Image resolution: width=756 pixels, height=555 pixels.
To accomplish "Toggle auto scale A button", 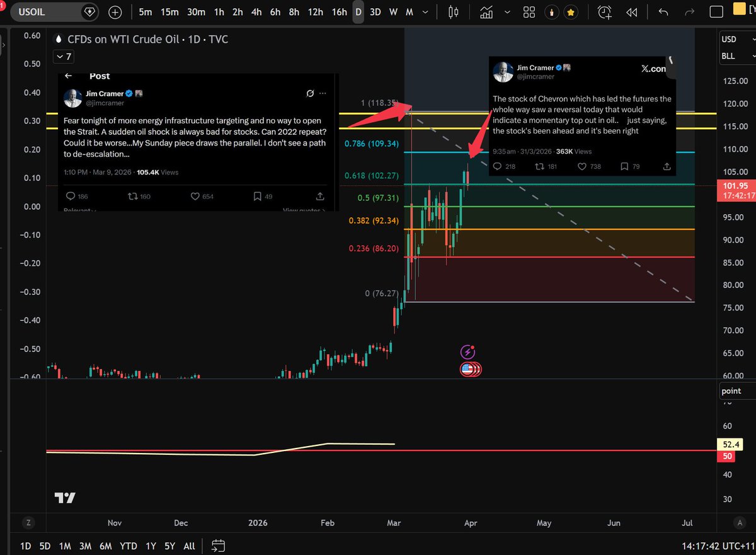I will (x=740, y=522).
